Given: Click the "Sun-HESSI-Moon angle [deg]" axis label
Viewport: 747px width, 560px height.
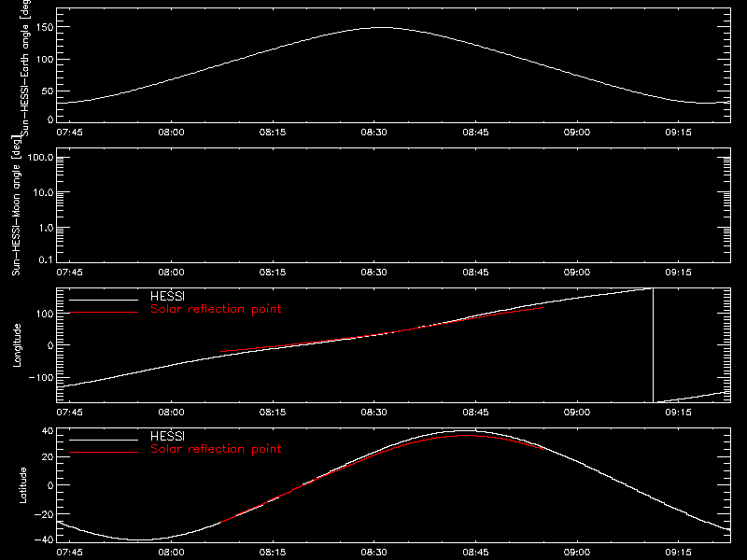Looking at the screenshot, I should [16, 205].
